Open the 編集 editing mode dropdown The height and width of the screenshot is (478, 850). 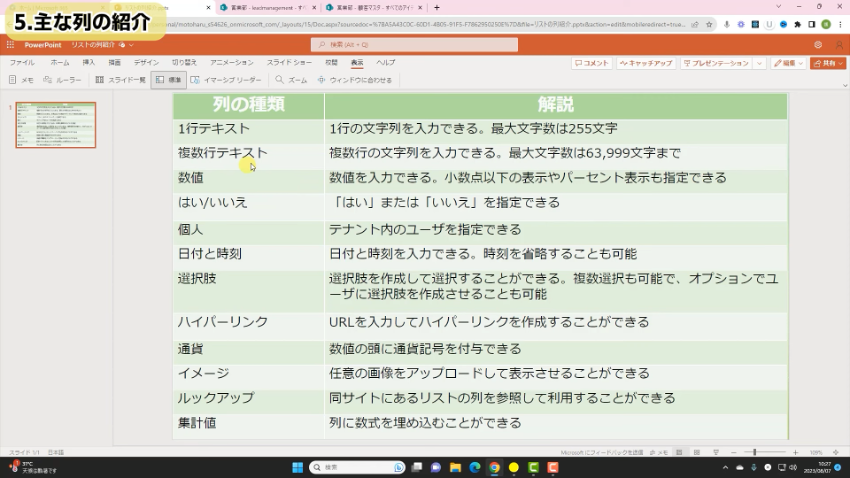tap(788, 63)
